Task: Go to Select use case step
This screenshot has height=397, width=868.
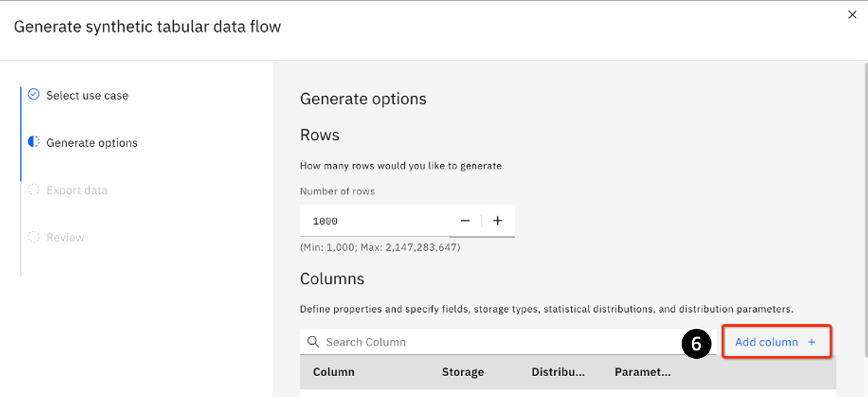Action: pos(87,95)
